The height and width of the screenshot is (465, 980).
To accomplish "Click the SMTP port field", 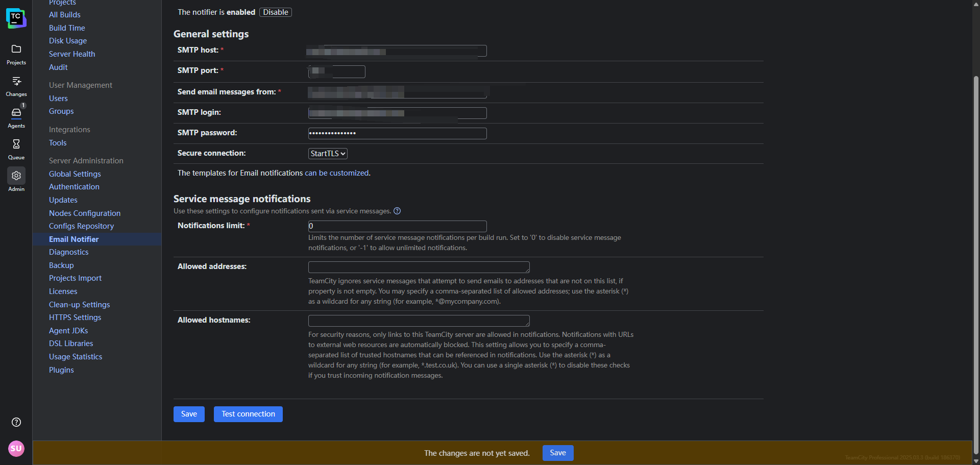I will [x=337, y=71].
